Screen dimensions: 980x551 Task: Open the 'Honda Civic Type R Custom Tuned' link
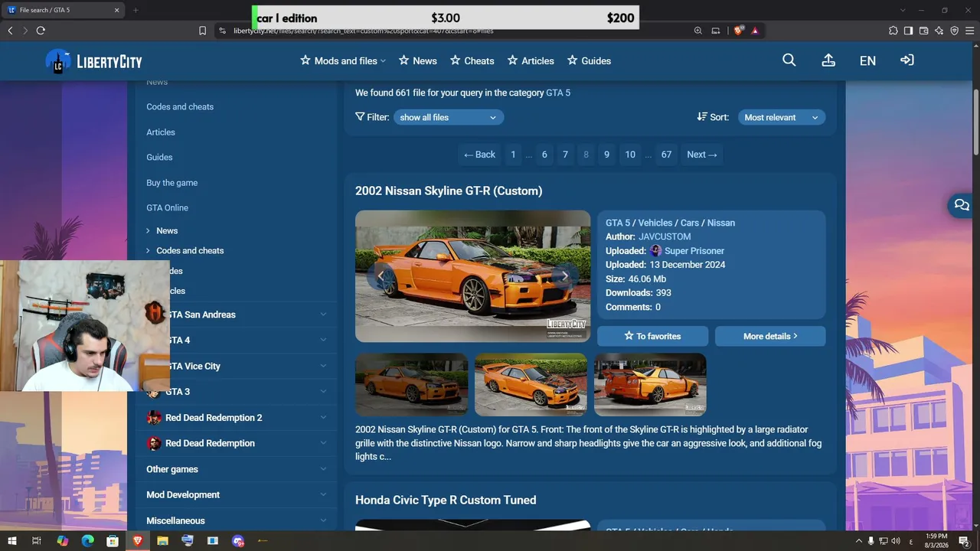[446, 500]
